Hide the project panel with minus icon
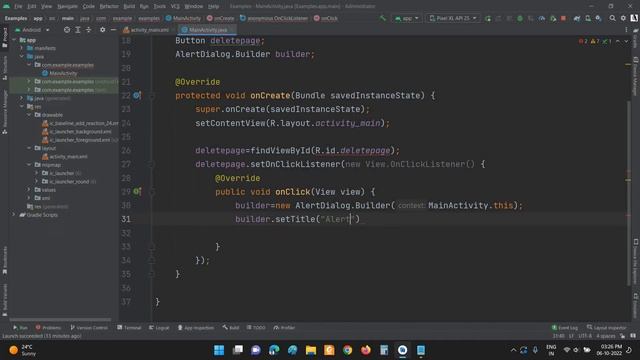This screenshot has width=640, height=360. [113, 30]
